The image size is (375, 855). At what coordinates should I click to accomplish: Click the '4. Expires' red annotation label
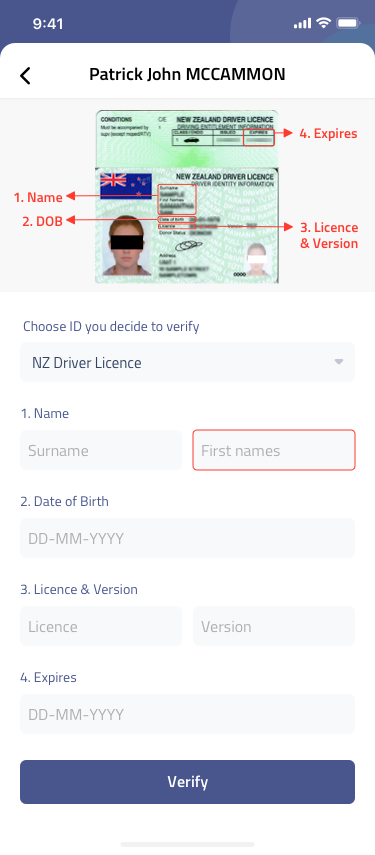point(328,134)
